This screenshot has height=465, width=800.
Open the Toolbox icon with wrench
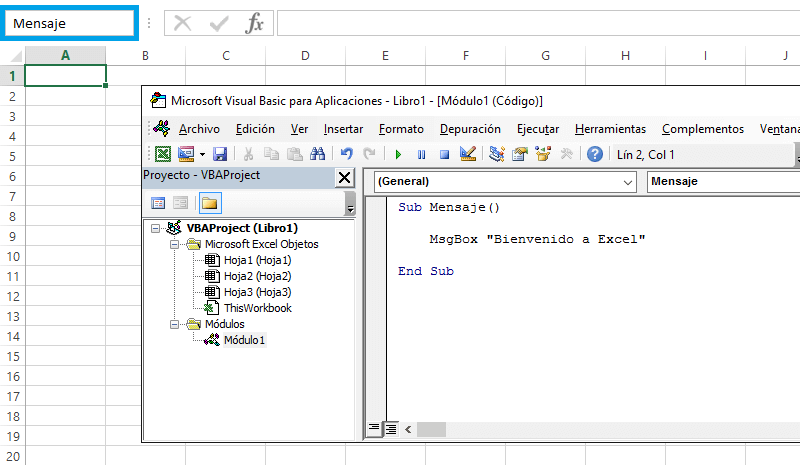click(566, 154)
